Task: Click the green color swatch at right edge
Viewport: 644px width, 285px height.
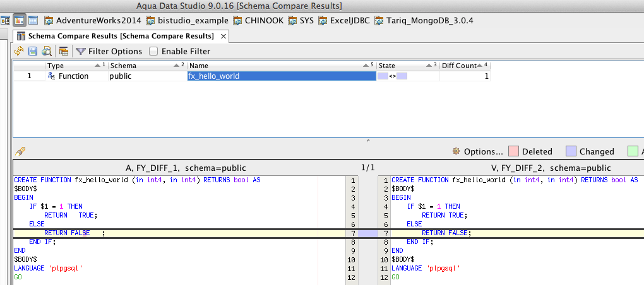Action: [x=633, y=151]
